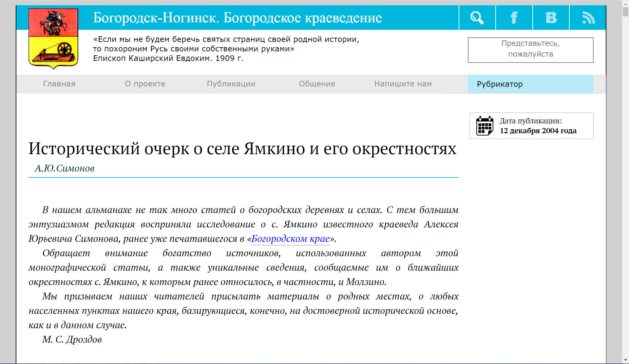This screenshot has width=629, height=364.
Task: Open the Напишите нам menu item
Action: click(x=403, y=84)
